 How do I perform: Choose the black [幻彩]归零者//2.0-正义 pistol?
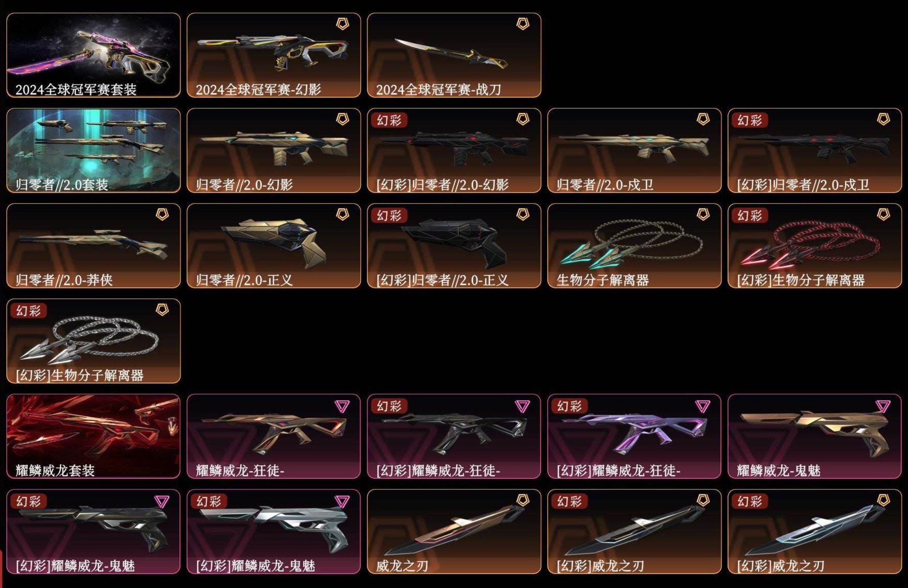tap(454, 246)
